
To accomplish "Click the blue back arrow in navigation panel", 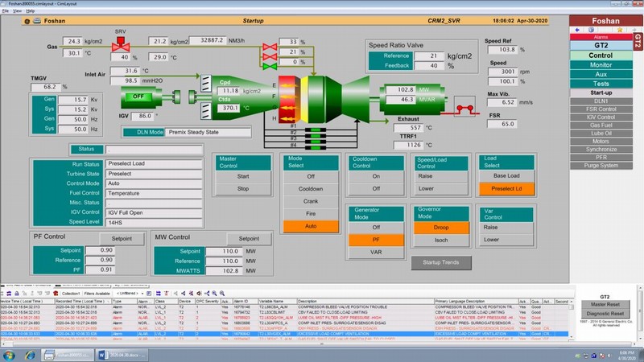I will click(577, 30).
